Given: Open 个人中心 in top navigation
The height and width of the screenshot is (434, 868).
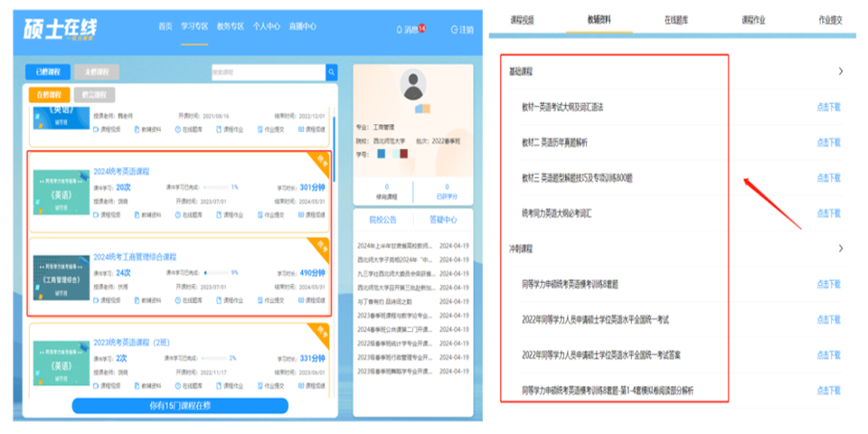Looking at the screenshot, I should (266, 26).
